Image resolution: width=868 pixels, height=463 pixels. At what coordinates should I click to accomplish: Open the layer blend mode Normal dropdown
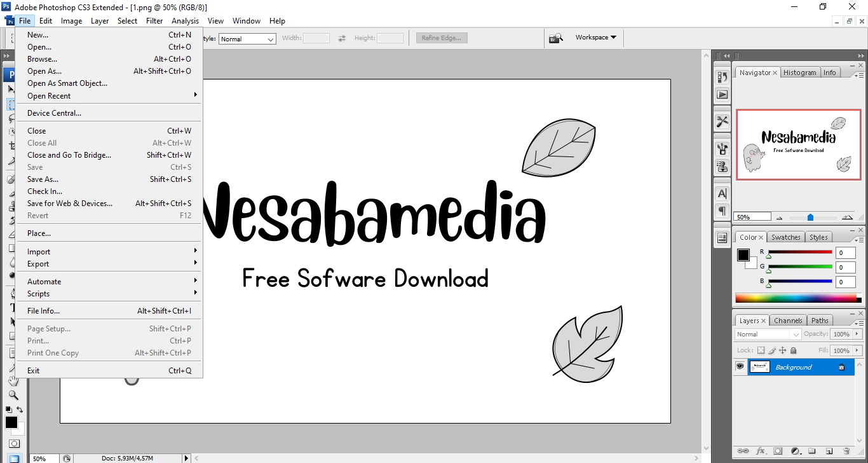coord(768,334)
